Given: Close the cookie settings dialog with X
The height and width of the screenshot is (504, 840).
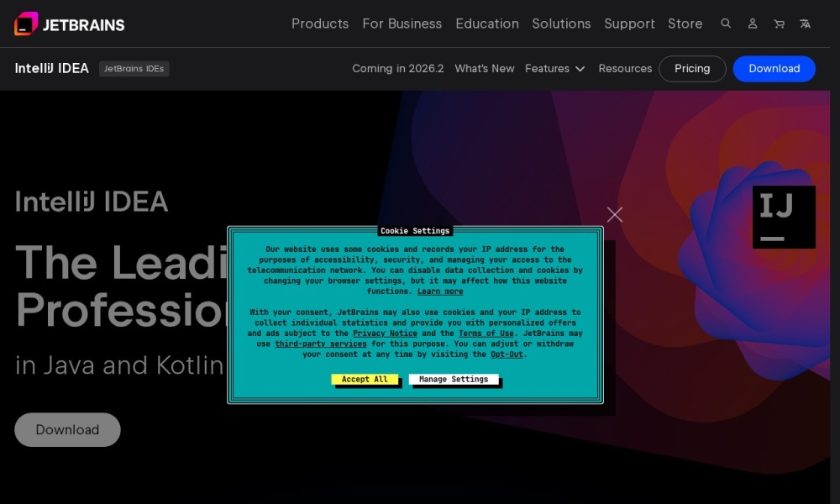Looking at the screenshot, I should pyautogui.click(x=615, y=215).
